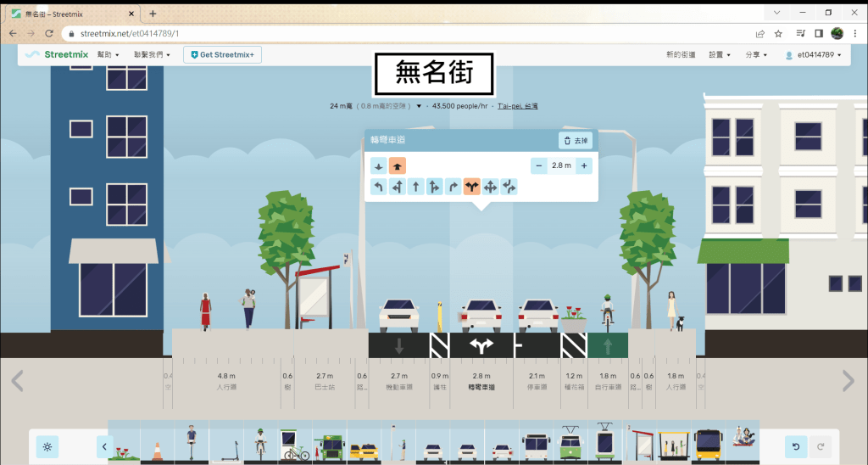This screenshot has width=868, height=465.
Task: Create a new street via 新的街道
Action: point(681,55)
